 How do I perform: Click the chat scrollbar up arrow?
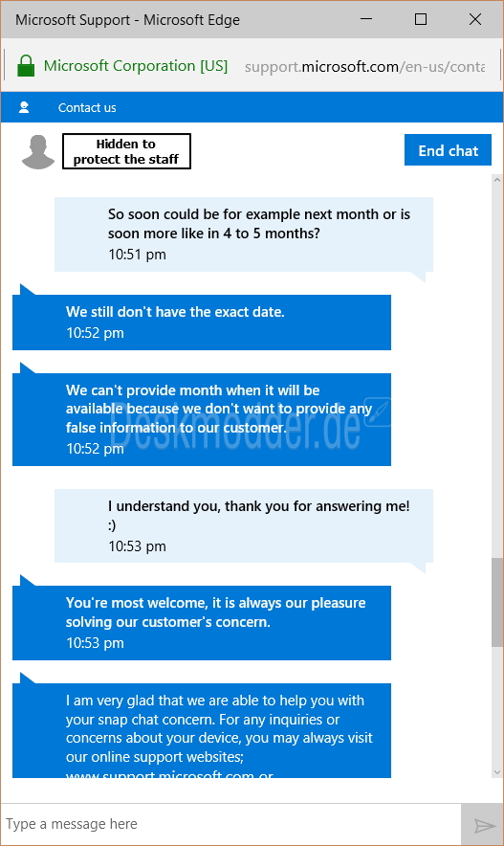(497, 180)
